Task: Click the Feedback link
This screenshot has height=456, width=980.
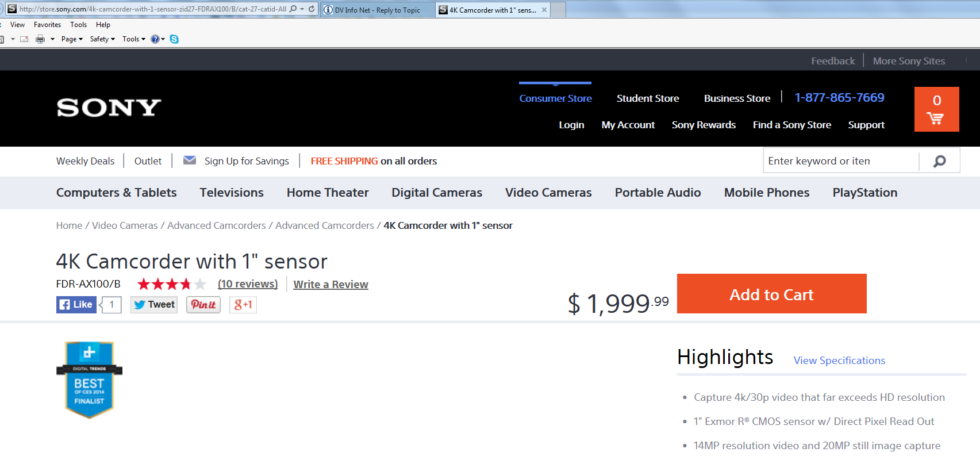Action: pos(833,61)
